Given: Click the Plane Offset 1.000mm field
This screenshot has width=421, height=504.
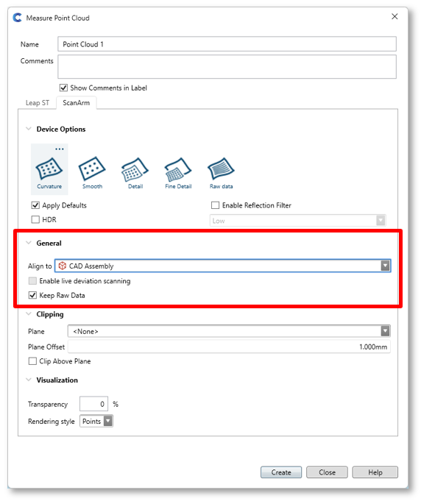Looking at the screenshot, I should (229, 347).
